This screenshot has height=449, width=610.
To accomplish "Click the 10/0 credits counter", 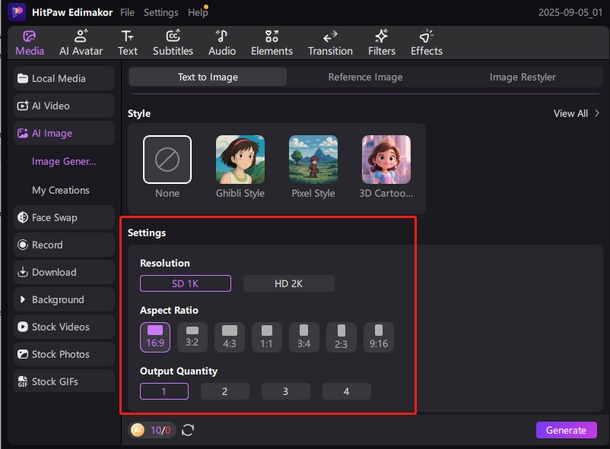I will pyautogui.click(x=161, y=430).
